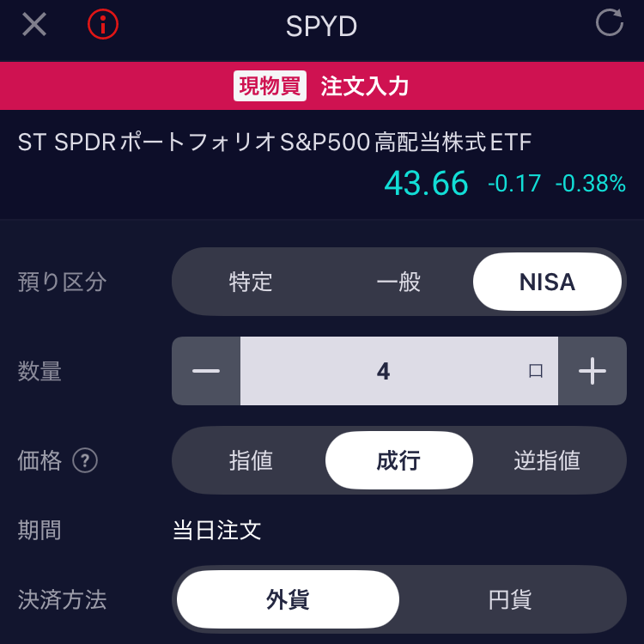This screenshot has width=644, height=644.
Task: Select 特定 account type
Action: pyautogui.click(x=251, y=282)
